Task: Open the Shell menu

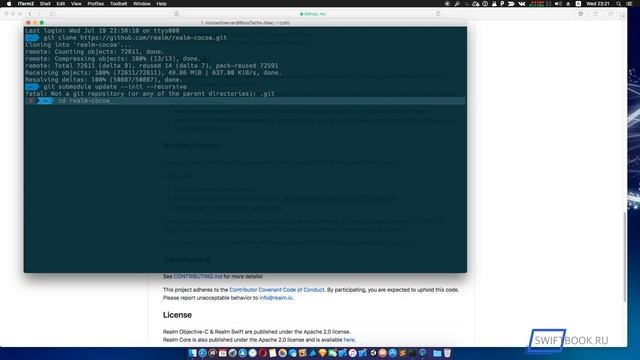Action: pyautogui.click(x=45, y=4)
